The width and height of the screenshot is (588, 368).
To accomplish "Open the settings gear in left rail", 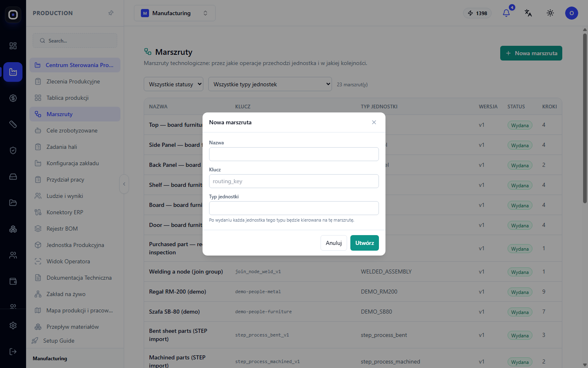I will click(13, 325).
